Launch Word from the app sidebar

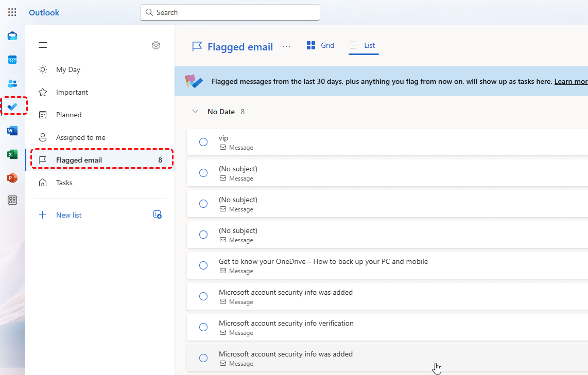(x=12, y=131)
